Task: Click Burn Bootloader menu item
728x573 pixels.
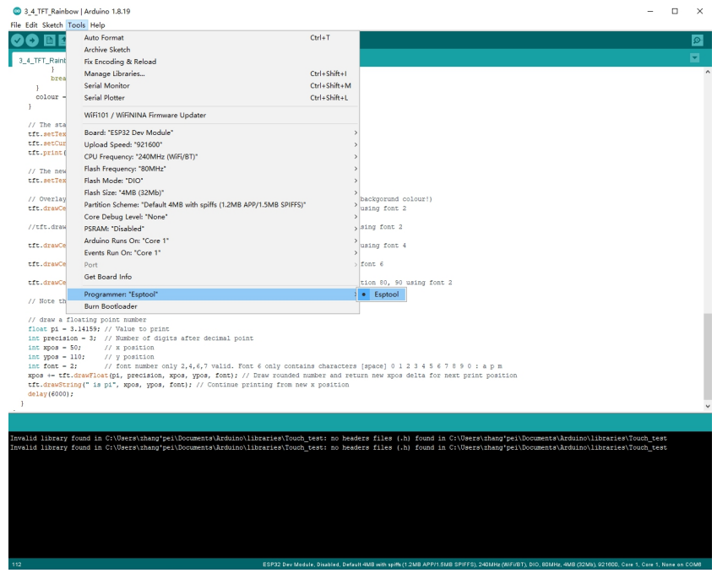Action: (111, 306)
